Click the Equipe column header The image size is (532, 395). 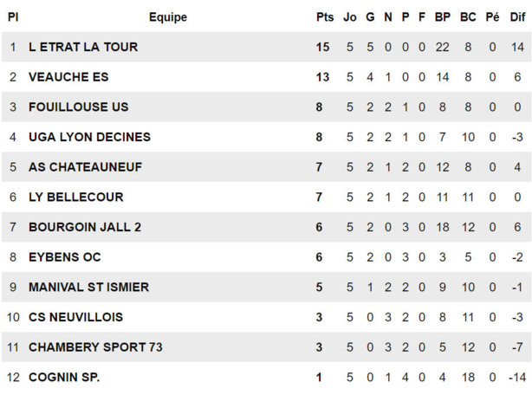167,17
